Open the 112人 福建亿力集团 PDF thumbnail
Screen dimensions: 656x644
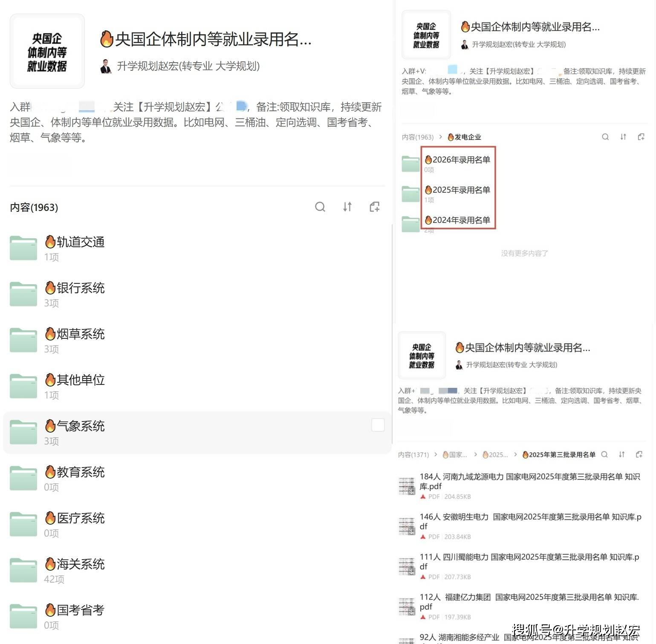tap(407, 606)
